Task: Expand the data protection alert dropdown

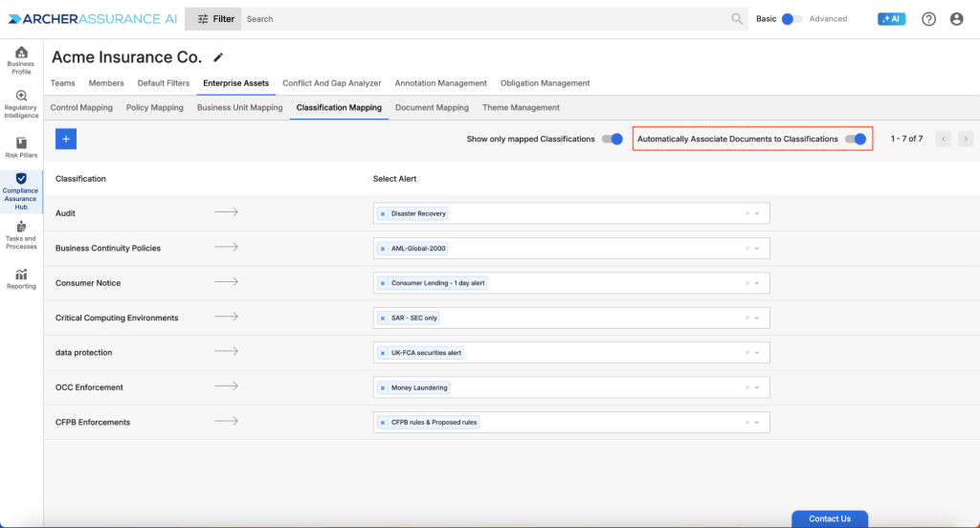Action: (x=757, y=353)
